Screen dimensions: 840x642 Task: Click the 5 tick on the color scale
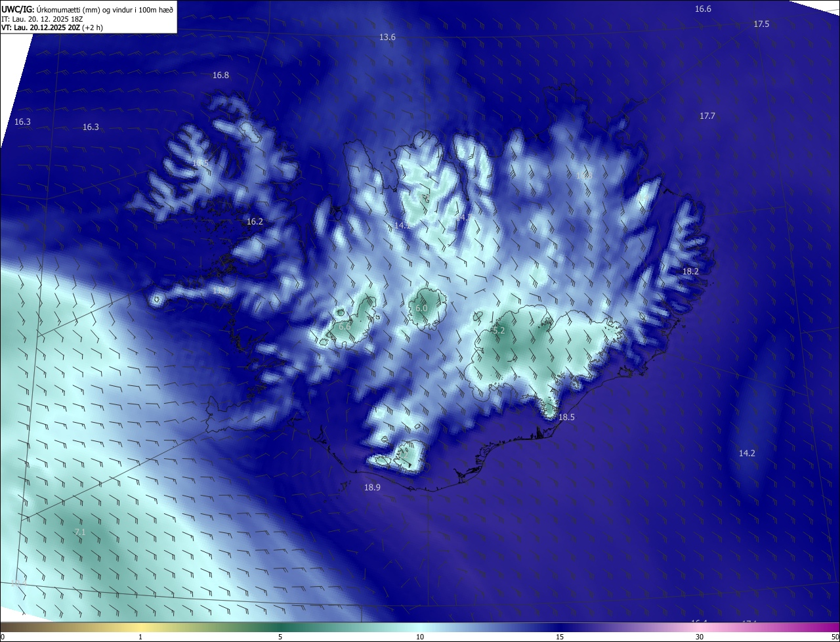click(x=280, y=637)
